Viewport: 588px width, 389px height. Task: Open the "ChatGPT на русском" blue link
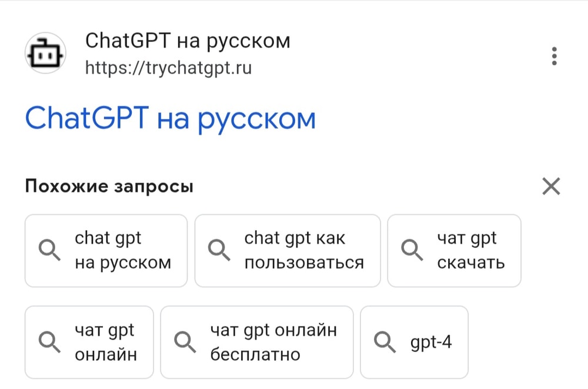click(x=169, y=118)
